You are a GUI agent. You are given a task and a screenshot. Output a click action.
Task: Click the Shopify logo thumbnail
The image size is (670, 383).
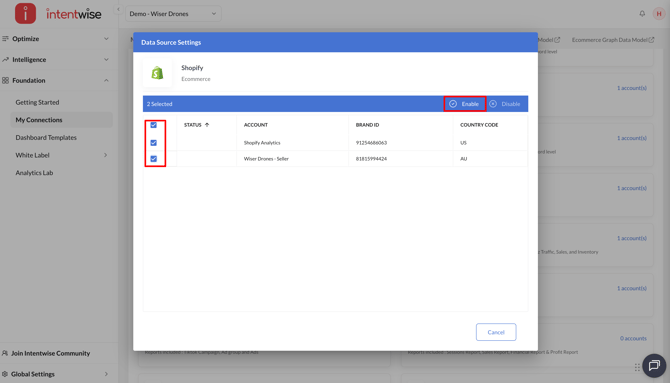[x=157, y=73]
